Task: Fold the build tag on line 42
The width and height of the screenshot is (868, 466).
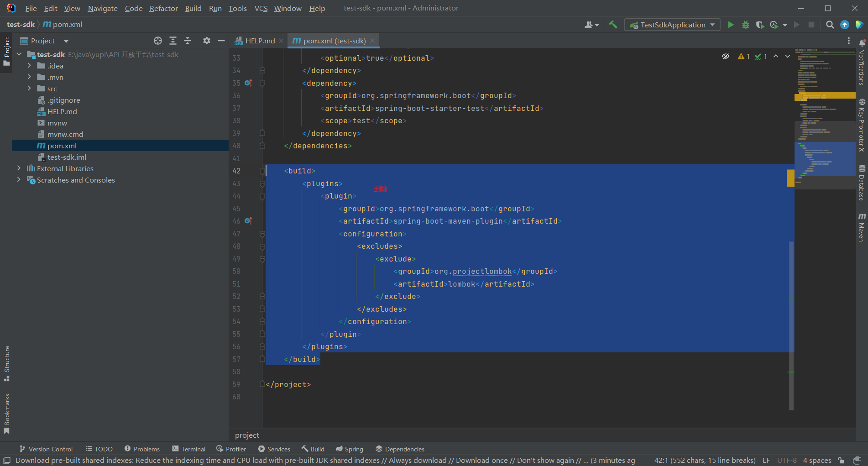Action: tap(262, 171)
